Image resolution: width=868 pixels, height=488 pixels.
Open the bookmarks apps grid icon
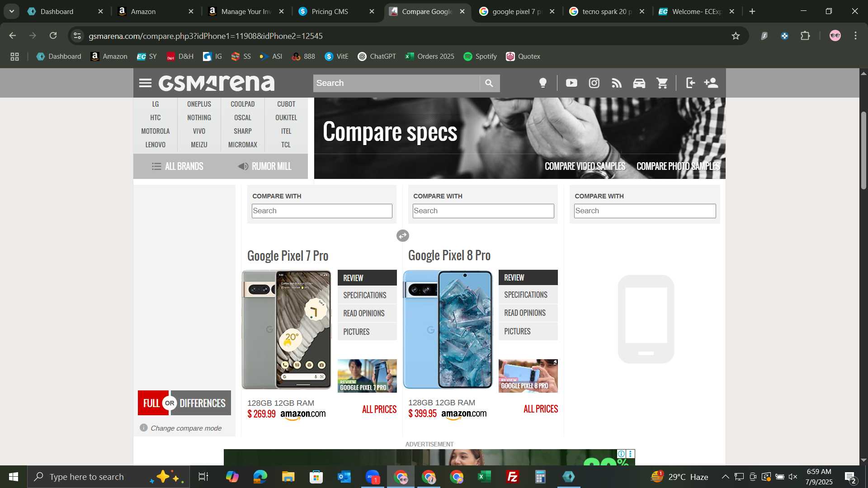coord(14,56)
